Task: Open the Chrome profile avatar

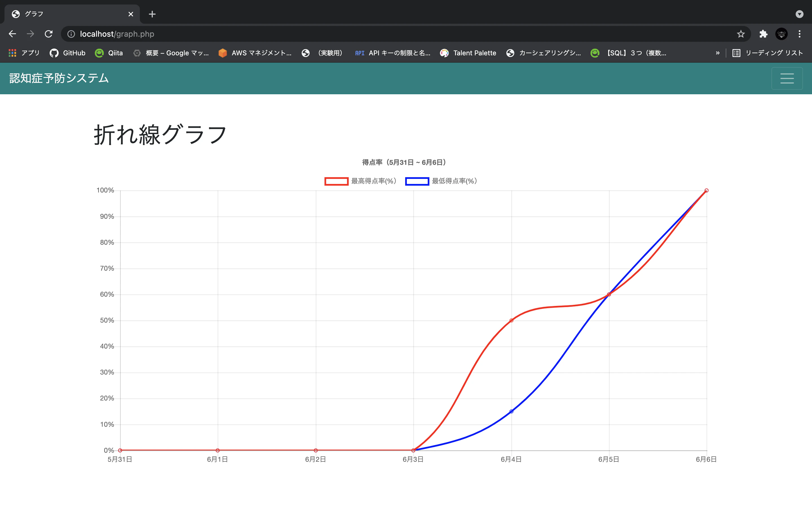Action: [x=782, y=34]
